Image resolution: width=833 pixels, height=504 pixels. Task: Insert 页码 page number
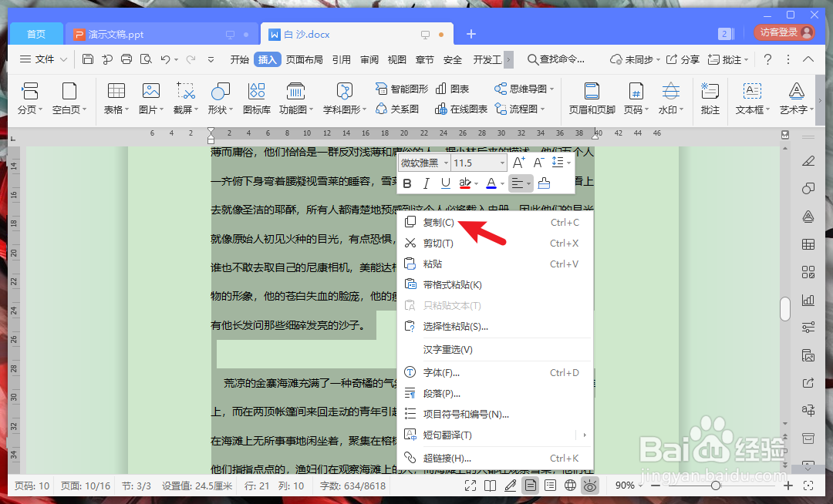tap(636, 98)
